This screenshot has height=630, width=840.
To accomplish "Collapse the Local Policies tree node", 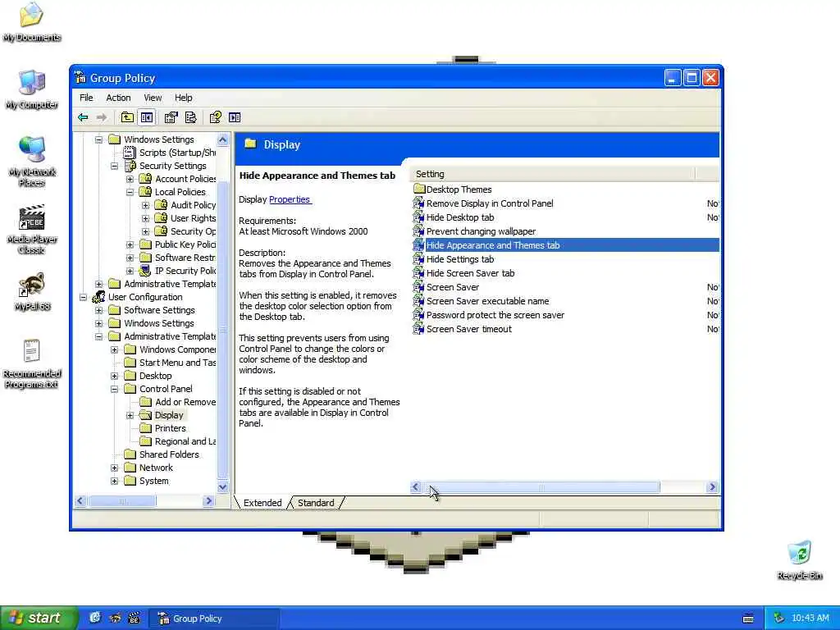I will [x=130, y=192].
